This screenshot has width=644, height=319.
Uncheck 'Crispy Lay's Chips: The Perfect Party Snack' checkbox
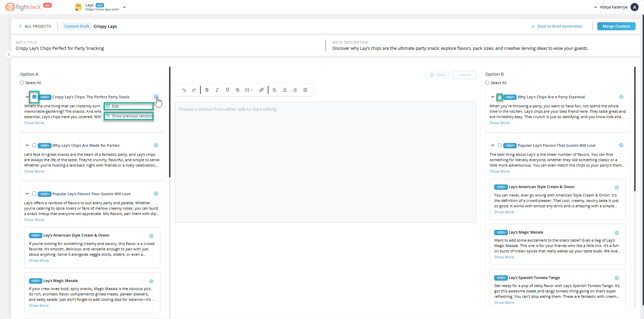point(34,97)
